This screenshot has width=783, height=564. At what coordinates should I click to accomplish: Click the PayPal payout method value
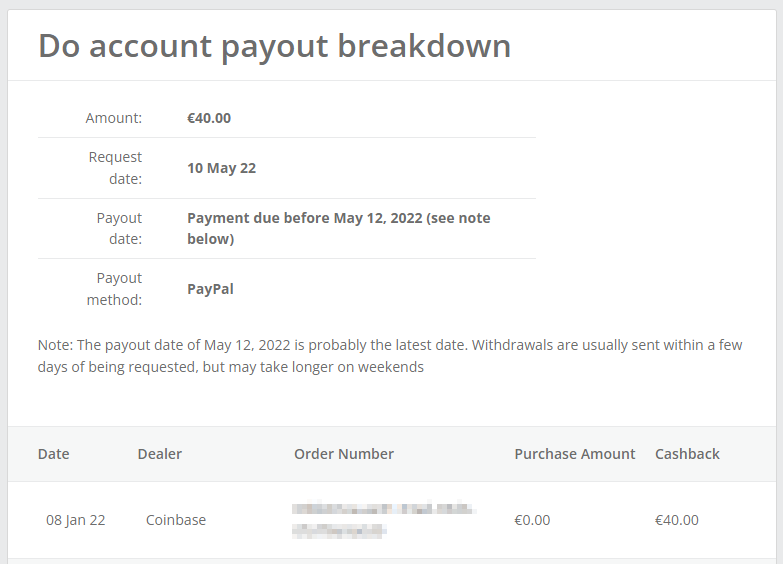(x=210, y=289)
